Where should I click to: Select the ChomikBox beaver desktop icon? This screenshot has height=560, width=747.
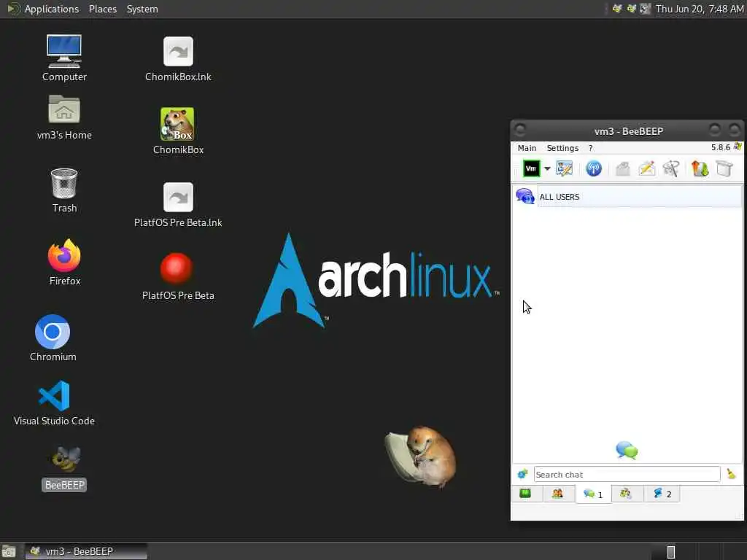click(178, 131)
